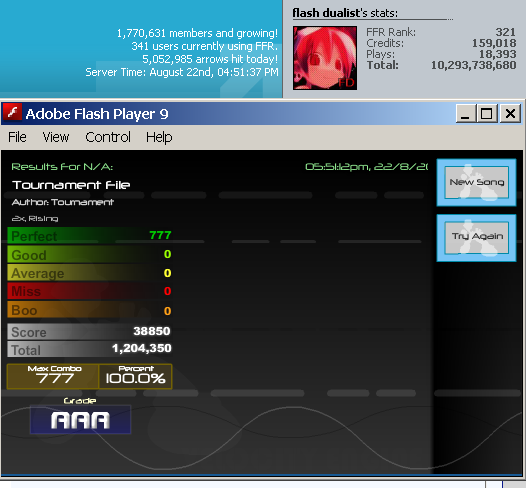This screenshot has height=488, width=526.
Task: Click the orange Boo results bar
Action: click(x=90, y=310)
